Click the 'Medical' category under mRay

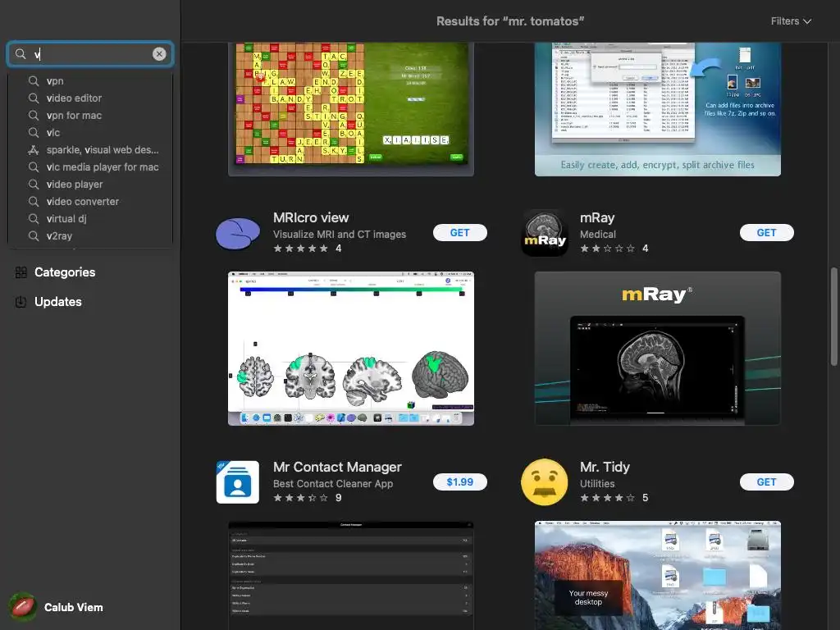(597, 234)
